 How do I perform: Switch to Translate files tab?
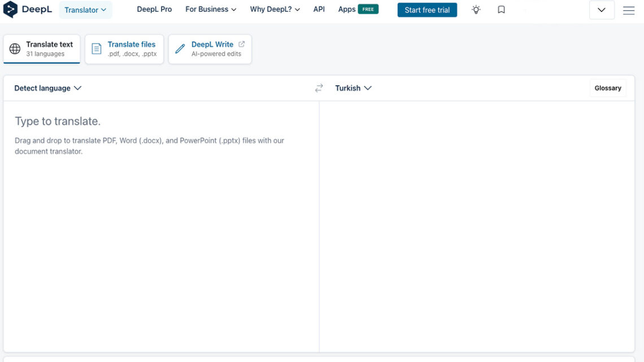124,49
